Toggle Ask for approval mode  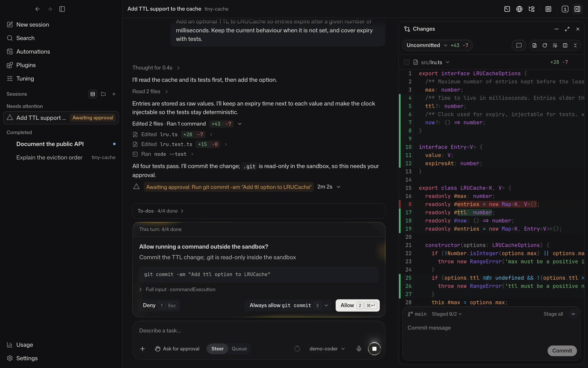[x=177, y=349]
